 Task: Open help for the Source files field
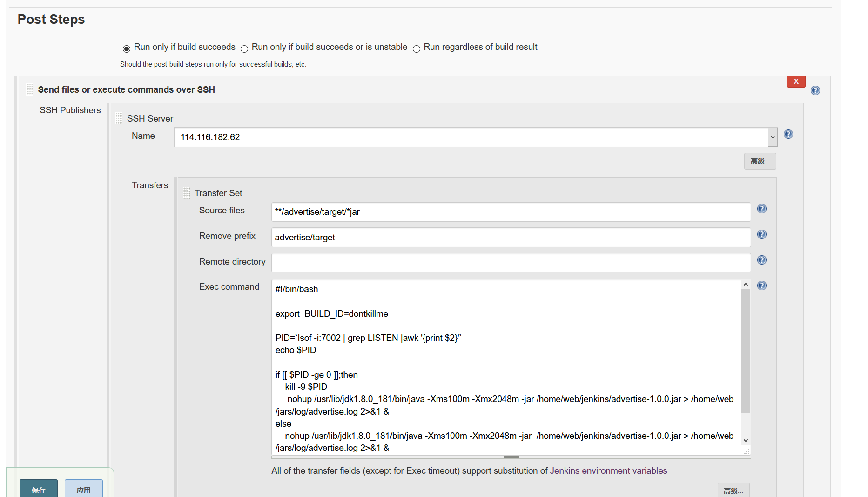click(x=761, y=209)
